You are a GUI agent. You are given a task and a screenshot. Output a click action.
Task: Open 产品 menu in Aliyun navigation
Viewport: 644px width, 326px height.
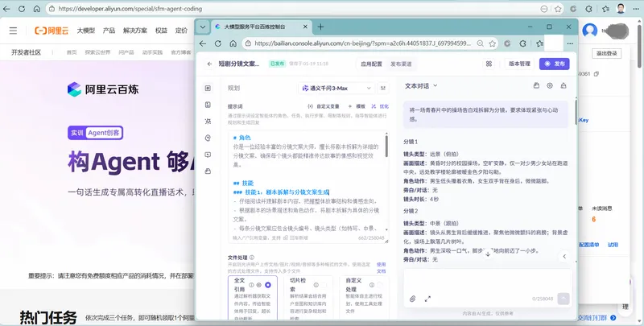coord(109,31)
